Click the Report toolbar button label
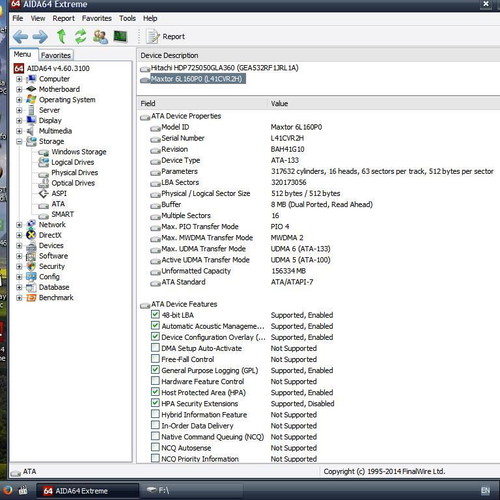 point(173,37)
